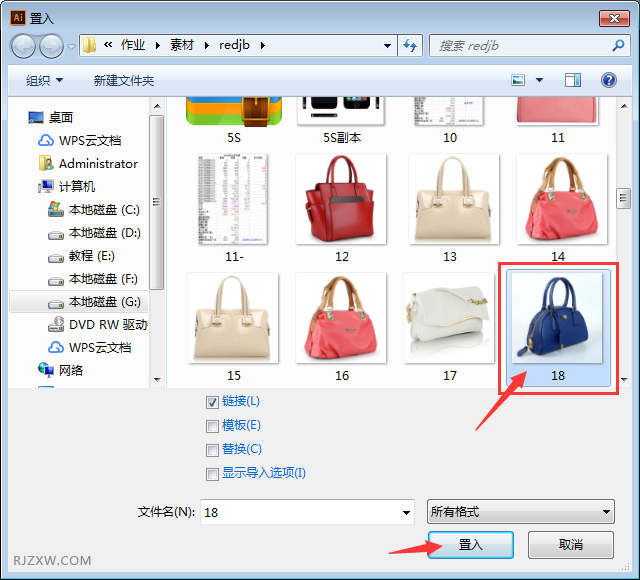
Task: Open the recent locations dropdown arrow
Action: (71, 47)
